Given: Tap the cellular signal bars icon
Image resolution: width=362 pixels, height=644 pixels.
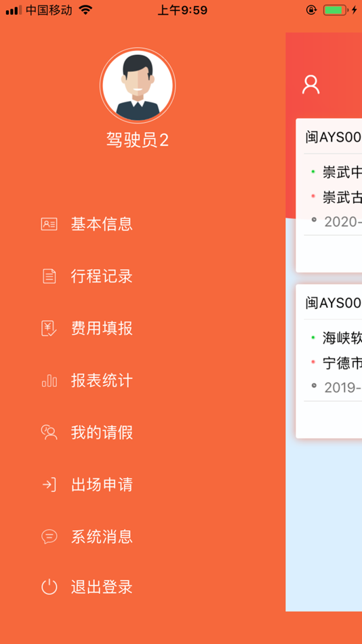Looking at the screenshot, I should pos(14,10).
